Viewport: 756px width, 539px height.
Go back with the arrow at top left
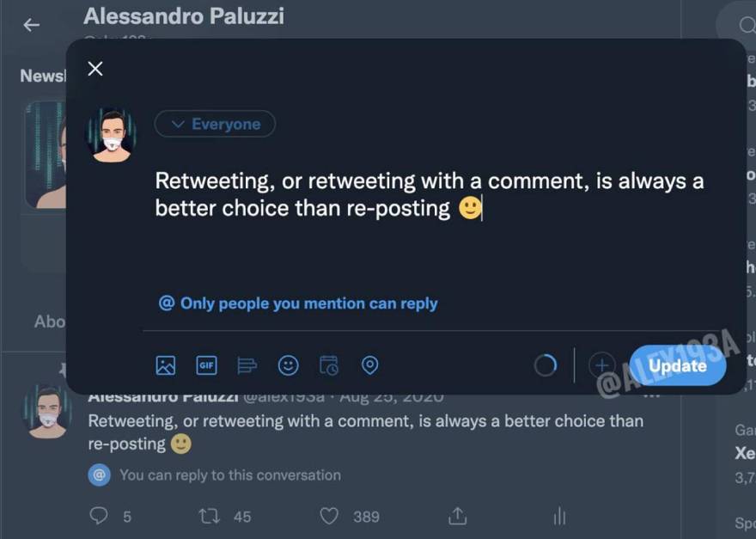pos(31,25)
